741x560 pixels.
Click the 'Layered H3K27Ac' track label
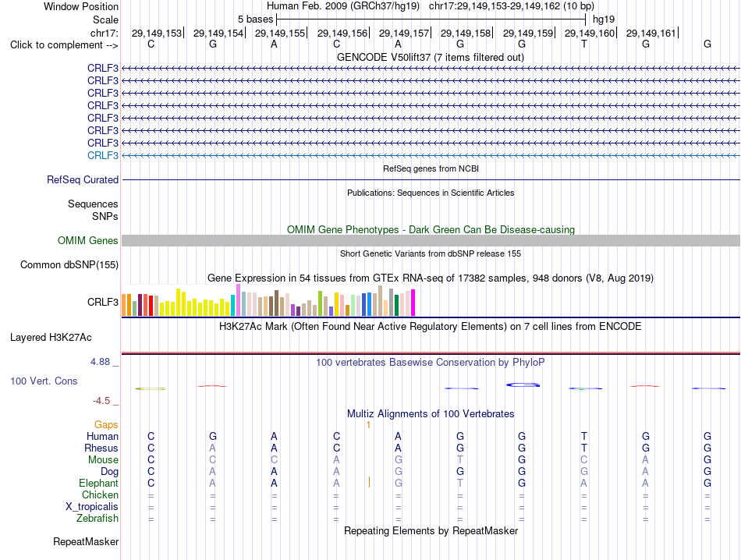51,338
